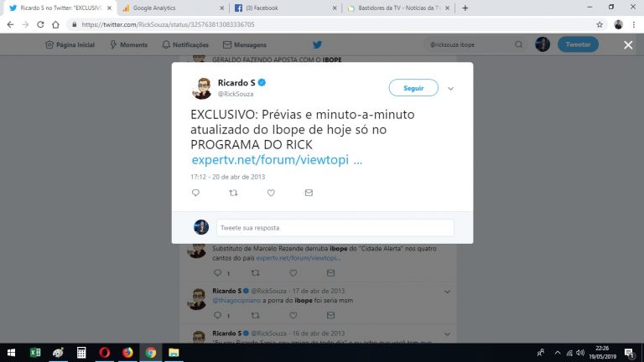644x362 pixels.
Task: Open the expertv.net/forum/viewtopi link in the tweet
Action: click(x=277, y=160)
